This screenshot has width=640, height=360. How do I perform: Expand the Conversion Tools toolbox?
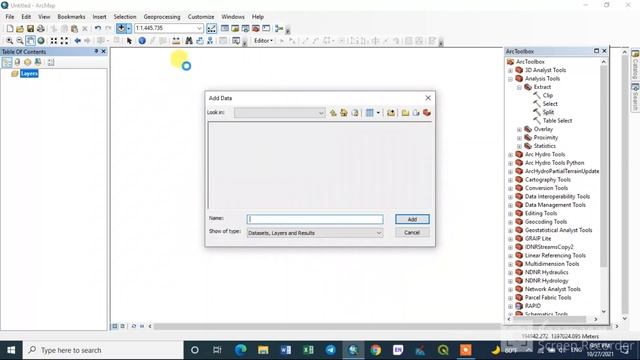click(x=510, y=188)
